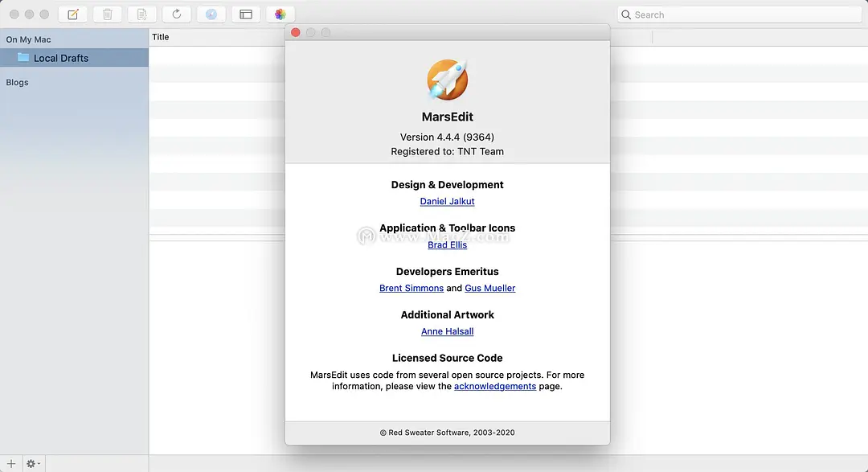Click the trash delete post icon

click(x=108, y=14)
